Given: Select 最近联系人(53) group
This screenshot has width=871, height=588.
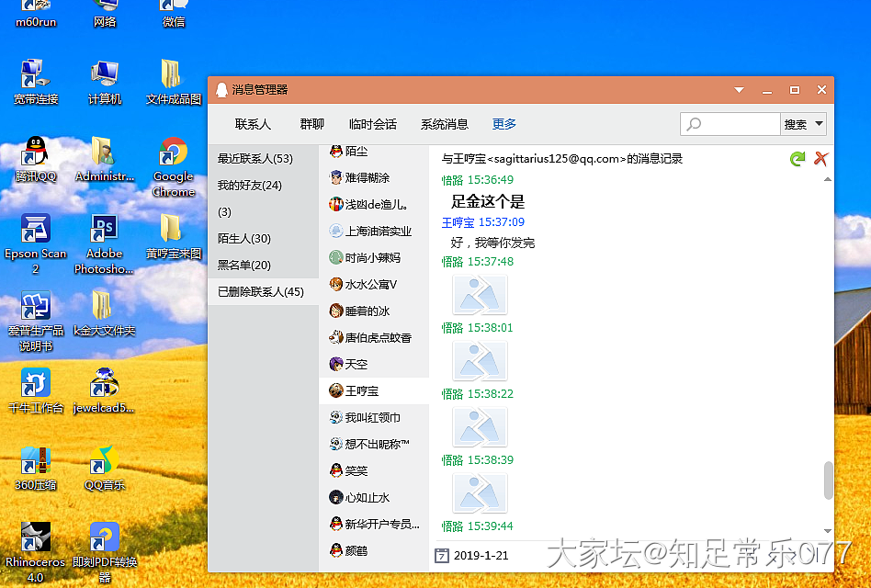Looking at the screenshot, I should point(255,159).
